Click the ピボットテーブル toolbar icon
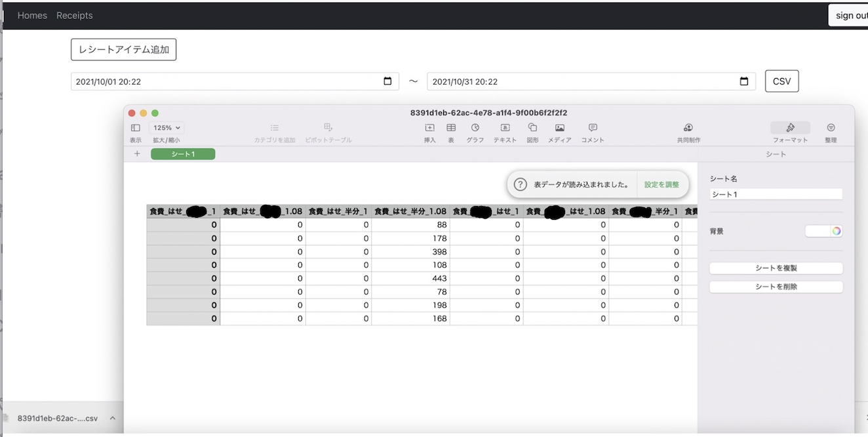The image size is (868, 437). click(x=328, y=127)
